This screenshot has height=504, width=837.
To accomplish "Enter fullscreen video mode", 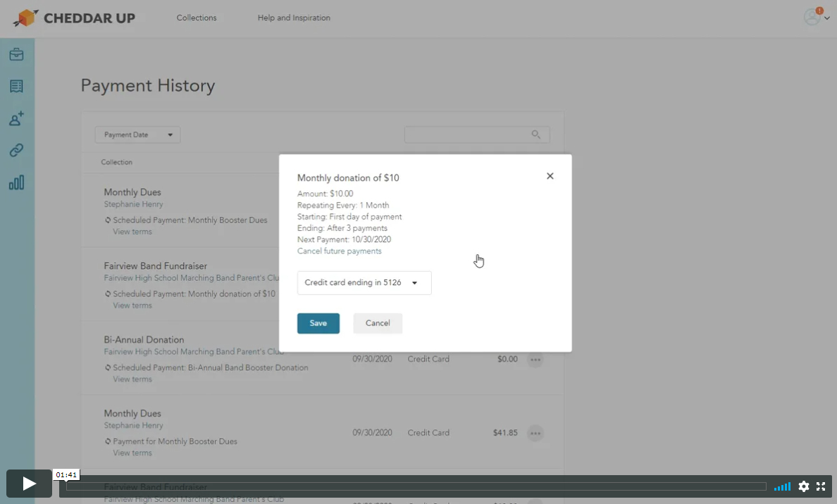I will pyautogui.click(x=821, y=486).
